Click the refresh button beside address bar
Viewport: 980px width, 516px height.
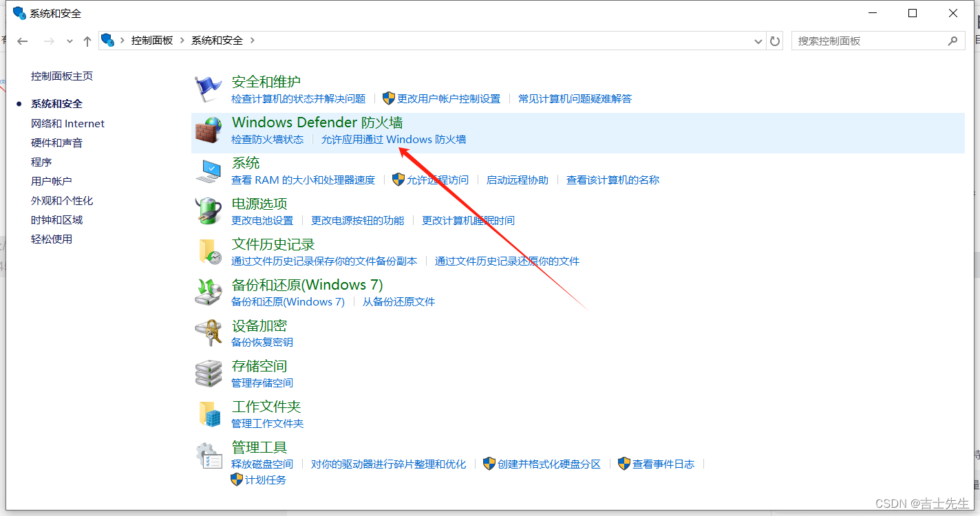click(775, 41)
